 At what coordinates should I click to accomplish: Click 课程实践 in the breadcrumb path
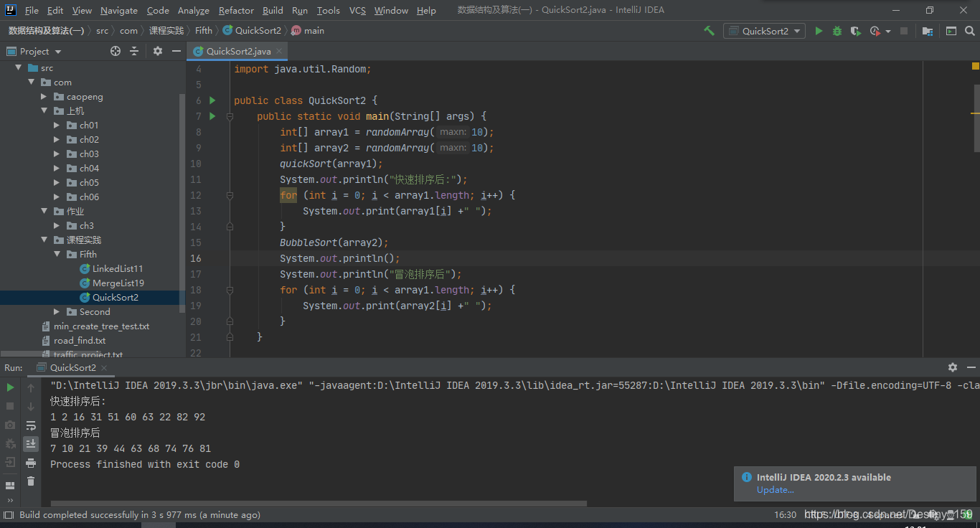pyautogui.click(x=166, y=31)
